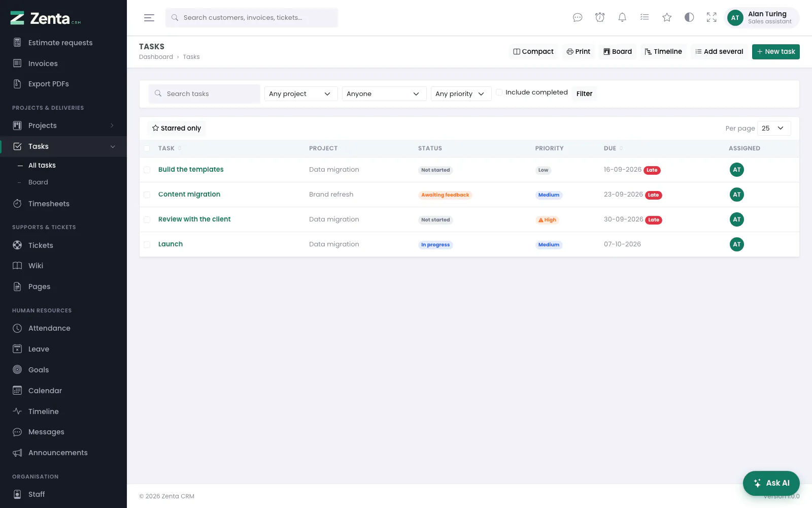The width and height of the screenshot is (812, 508).
Task: Click the Pages document icon
Action: [x=17, y=287]
